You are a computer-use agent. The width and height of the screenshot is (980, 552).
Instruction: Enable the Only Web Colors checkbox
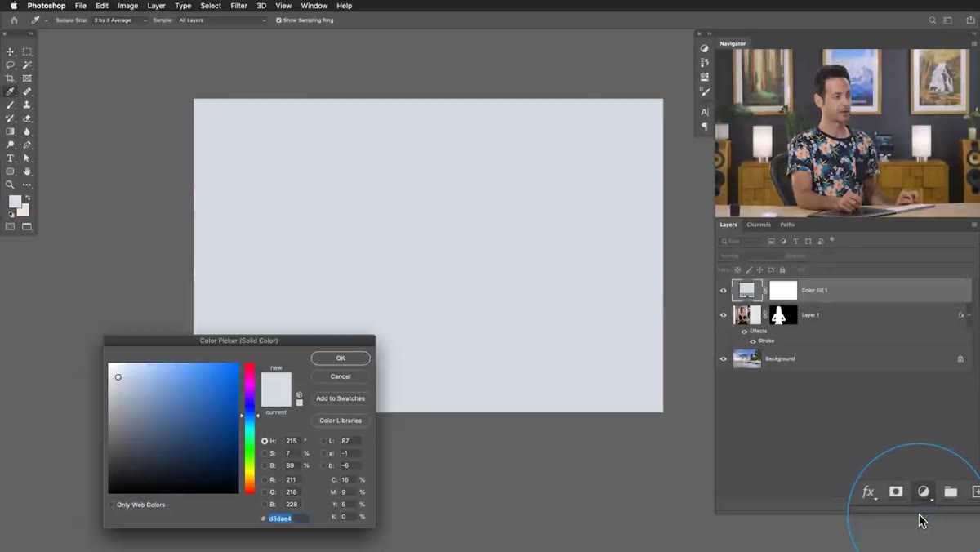pos(112,505)
